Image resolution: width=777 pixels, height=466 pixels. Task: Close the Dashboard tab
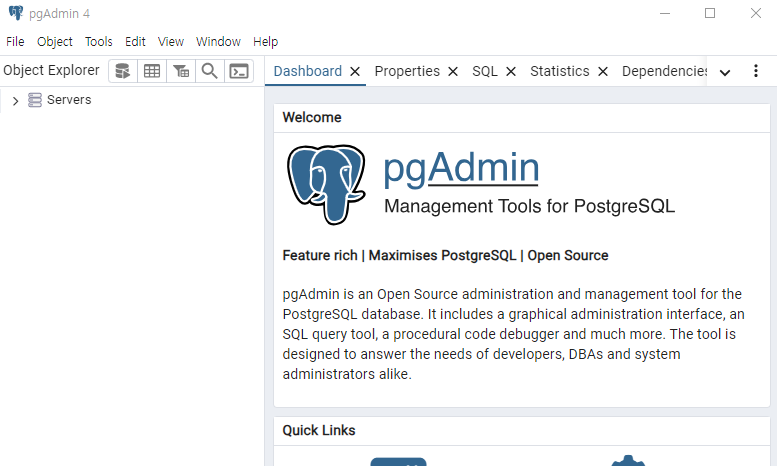pyautogui.click(x=355, y=72)
